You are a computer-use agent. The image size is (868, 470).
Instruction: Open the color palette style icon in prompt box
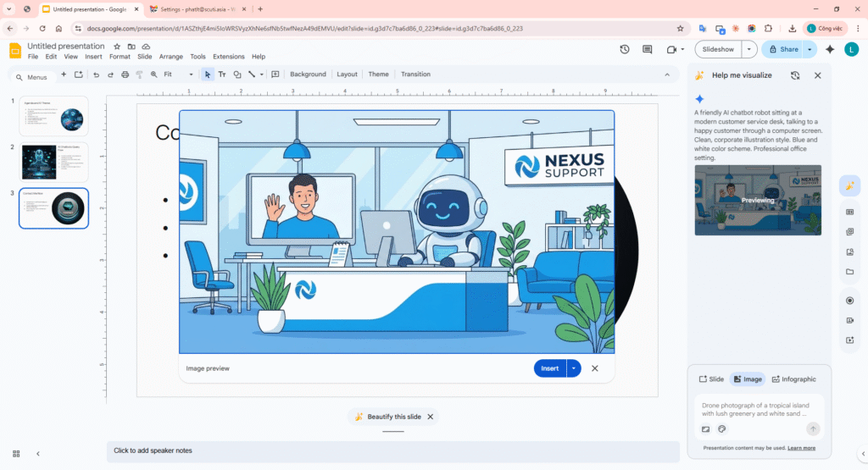722,429
